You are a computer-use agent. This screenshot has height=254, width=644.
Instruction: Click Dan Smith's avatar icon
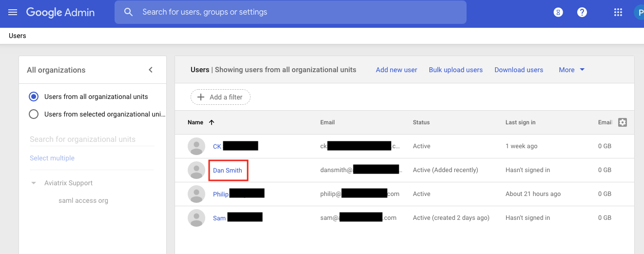[196, 170]
